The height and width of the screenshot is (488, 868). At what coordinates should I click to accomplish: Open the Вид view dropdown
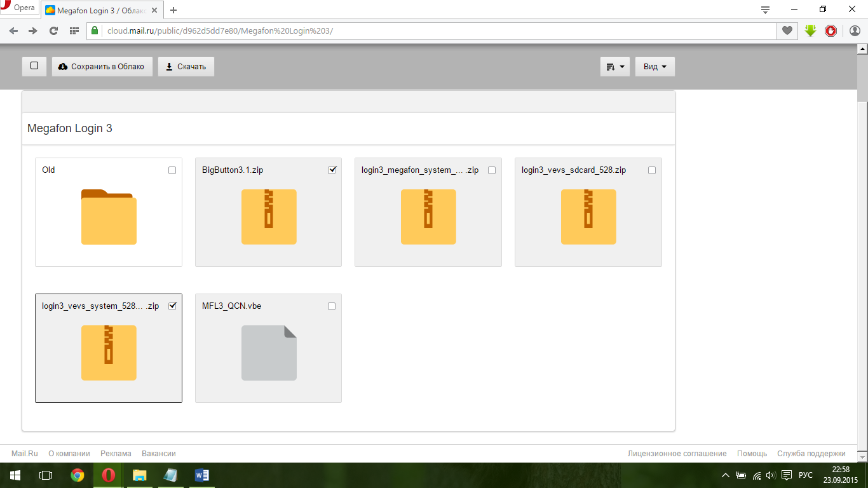655,67
